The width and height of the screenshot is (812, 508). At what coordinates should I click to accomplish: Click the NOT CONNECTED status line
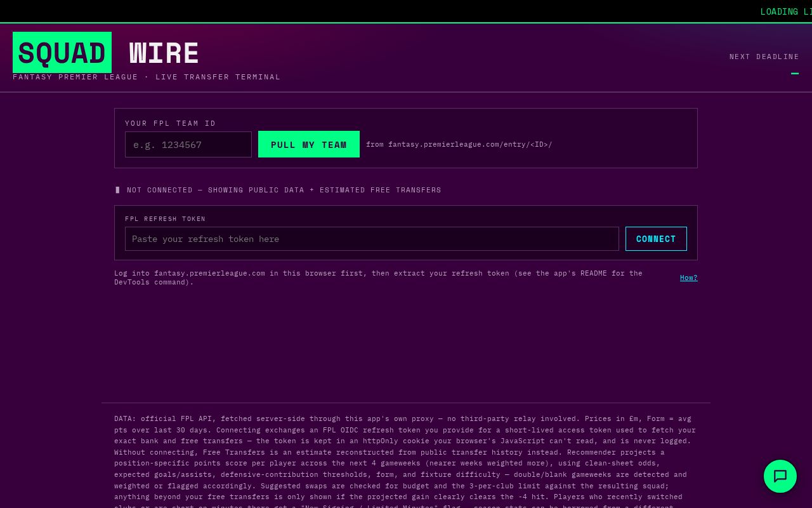click(278, 190)
